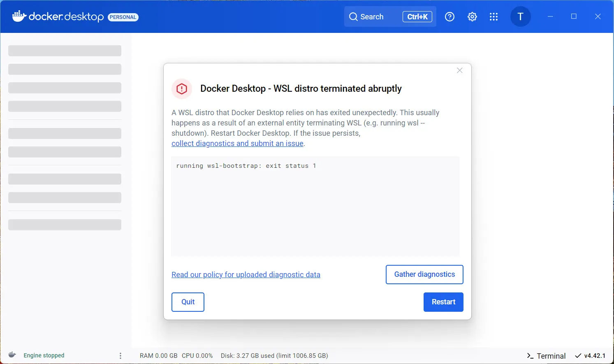Open Docker Desktop settings gear
The image size is (614, 364).
[472, 17]
